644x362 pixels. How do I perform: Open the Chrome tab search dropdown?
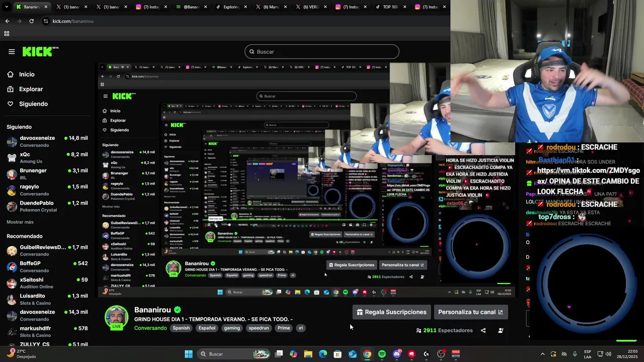click(x=7, y=7)
